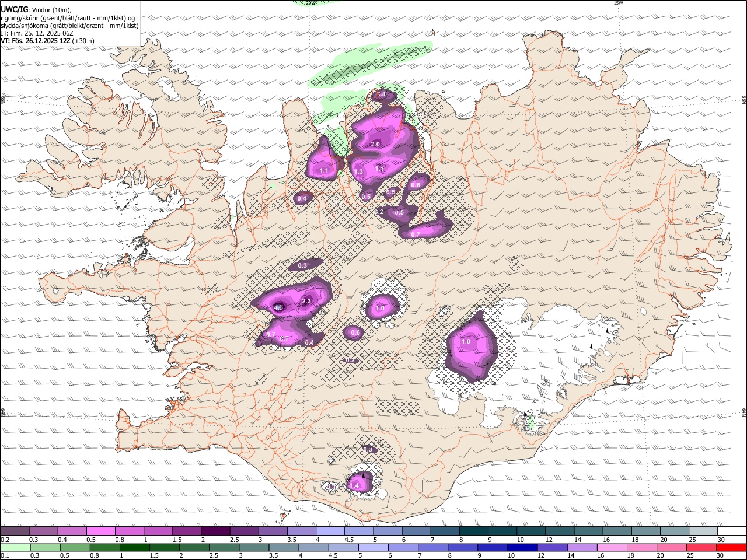Click the "(+30 h)" forecast offset text

click(x=84, y=41)
